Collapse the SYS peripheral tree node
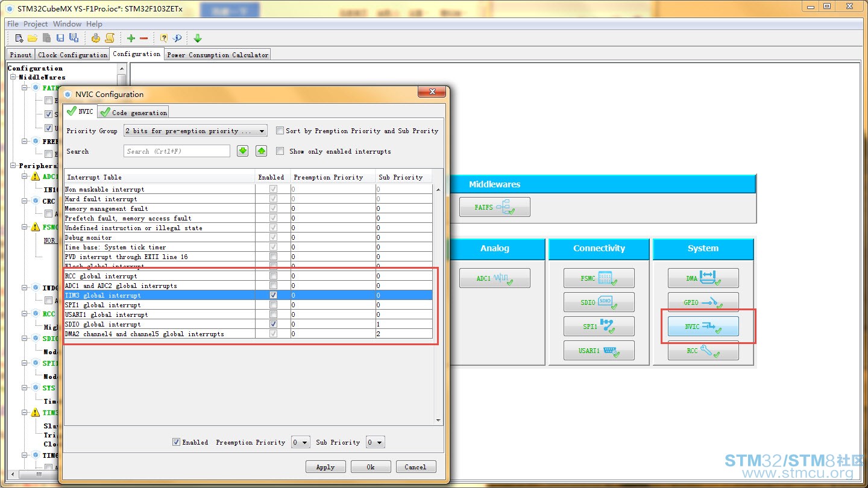 point(25,388)
